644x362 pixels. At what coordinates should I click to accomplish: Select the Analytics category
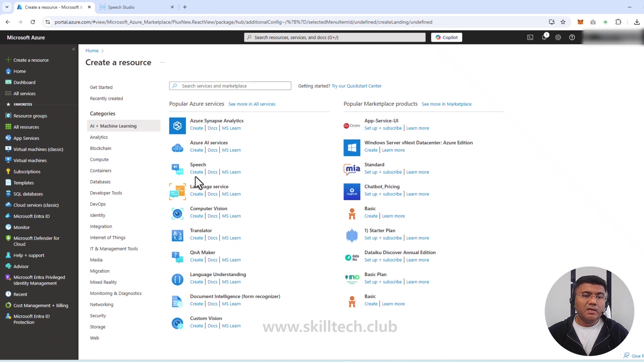(99, 137)
